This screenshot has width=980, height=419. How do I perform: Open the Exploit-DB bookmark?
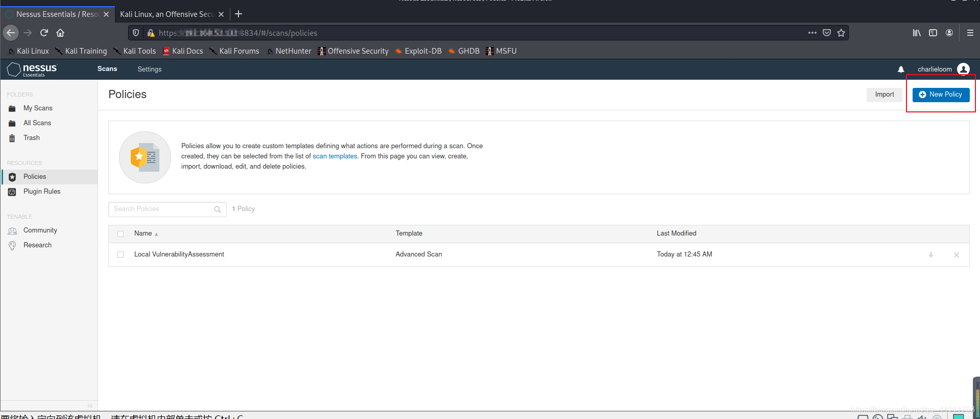[x=419, y=51]
